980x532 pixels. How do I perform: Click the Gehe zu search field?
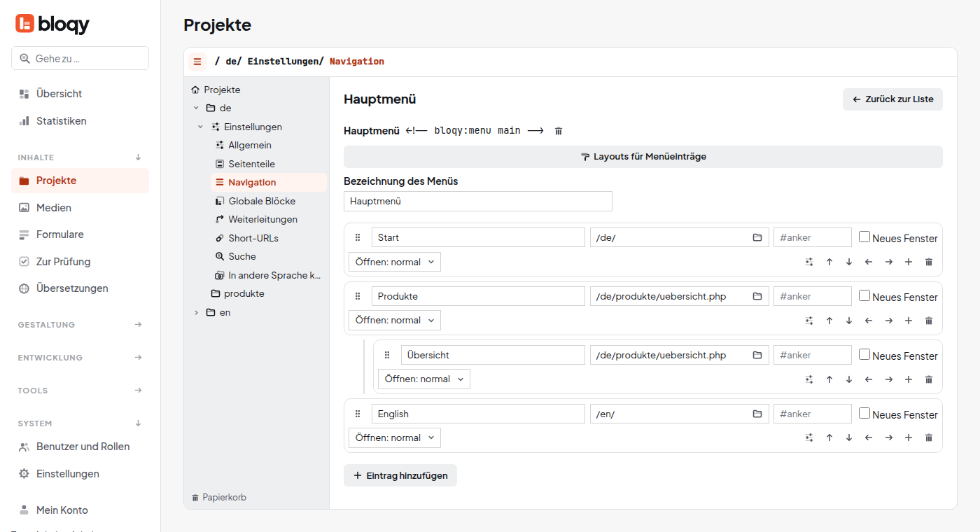pyautogui.click(x=80, y=58)
